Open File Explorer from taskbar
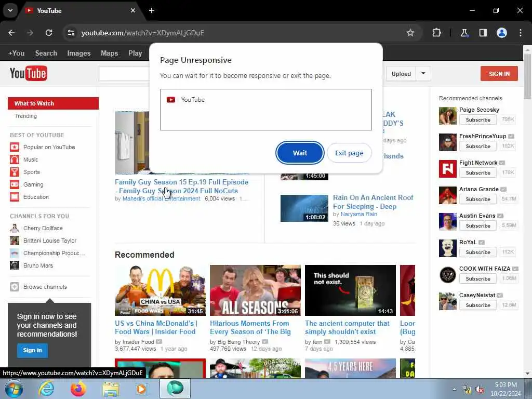532x399 pixels. point(111,389)
